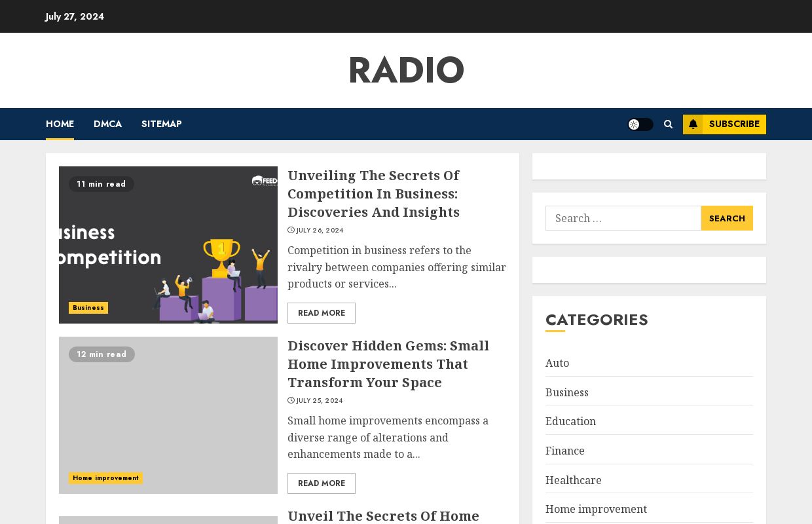Open article title Unveil The Secrets Of Home
812x524 pixels.
pyautogui.click(x=384, y=516)
